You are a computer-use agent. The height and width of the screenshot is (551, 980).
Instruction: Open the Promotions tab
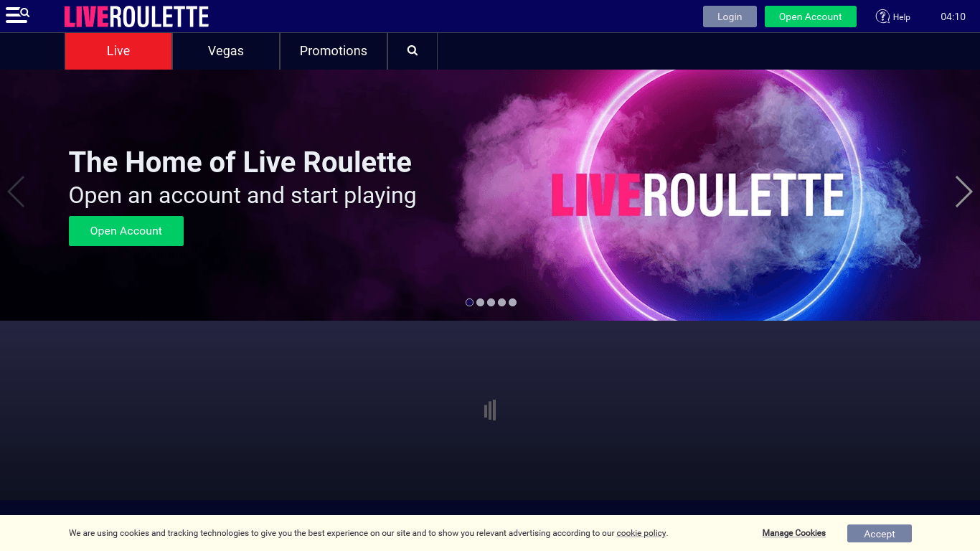[x=334, y=51]
